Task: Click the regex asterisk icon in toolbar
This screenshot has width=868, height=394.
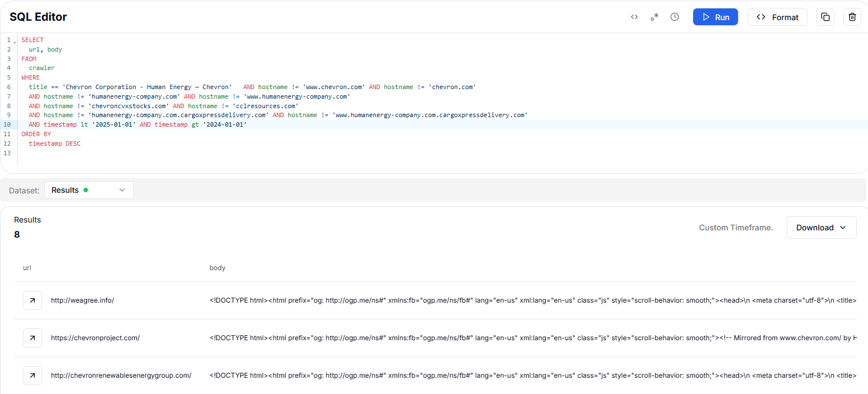Action: (x=655, y=17)
